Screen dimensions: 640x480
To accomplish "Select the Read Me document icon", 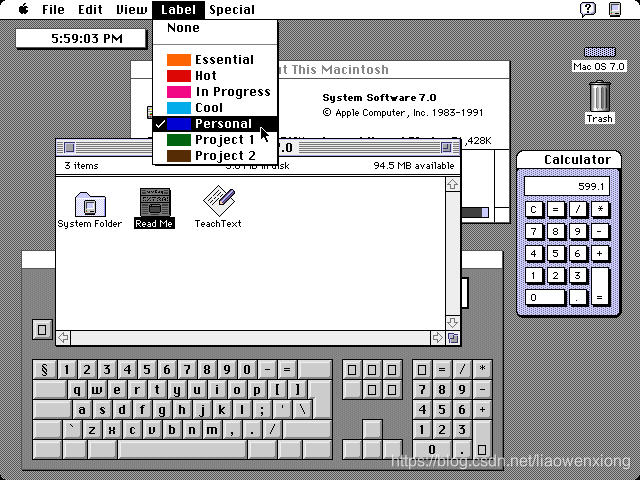I will coord(155,208).
